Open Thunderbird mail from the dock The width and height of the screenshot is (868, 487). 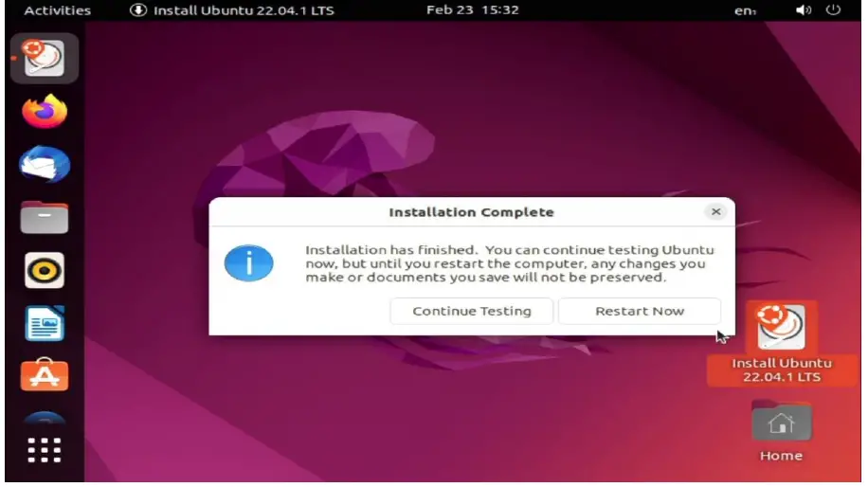(x=45, y=164)
